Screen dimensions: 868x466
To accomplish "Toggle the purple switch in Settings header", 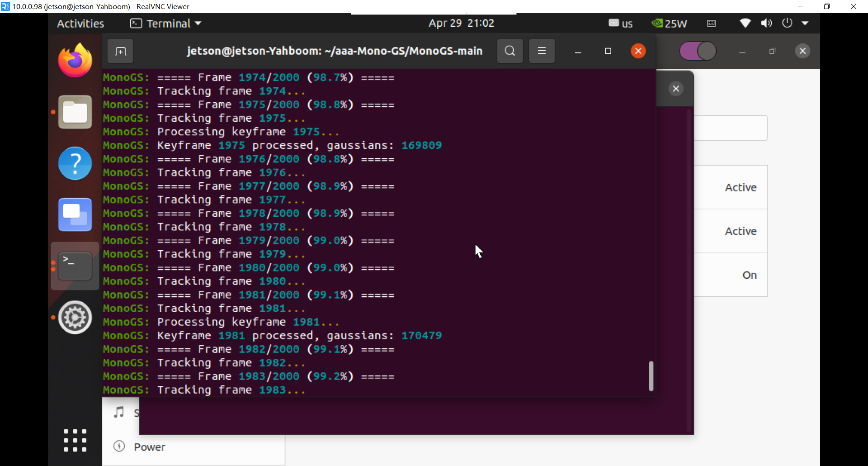I will pyautogui.click(x=698, y=51).
